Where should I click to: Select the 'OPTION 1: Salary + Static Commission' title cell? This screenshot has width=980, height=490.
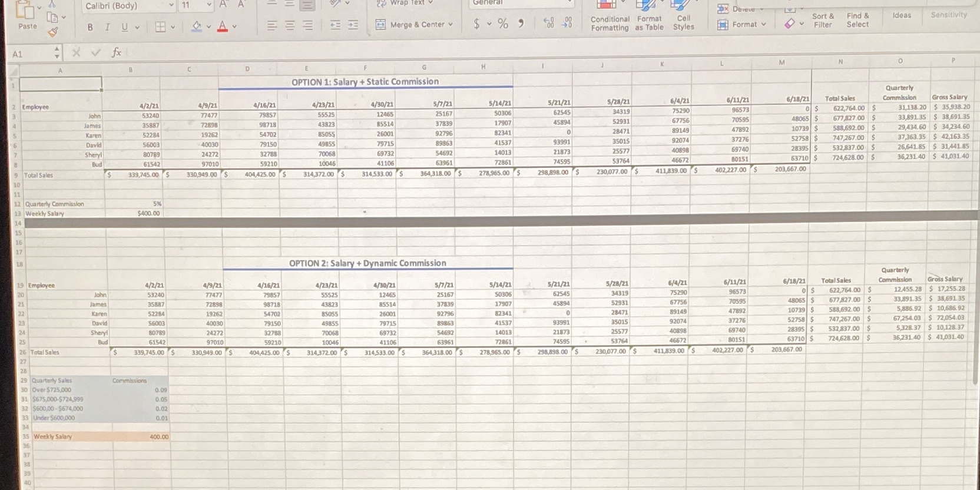click(x=365, y=82)
